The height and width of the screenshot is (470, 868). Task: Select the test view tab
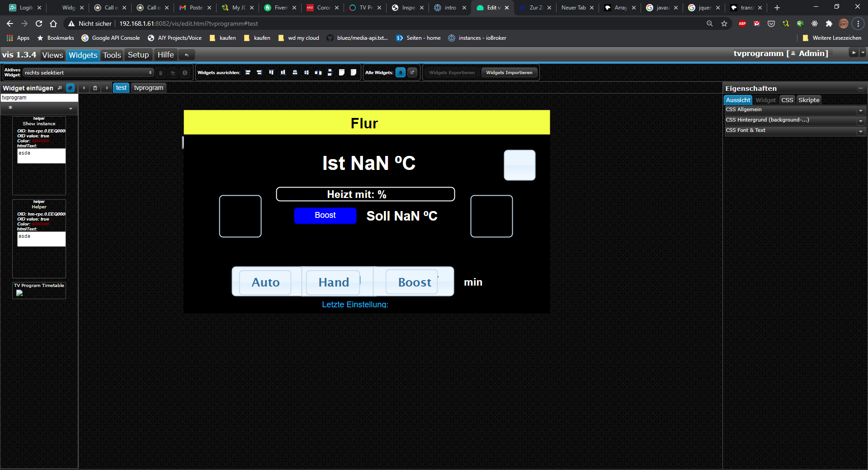[x=121, y=88]
